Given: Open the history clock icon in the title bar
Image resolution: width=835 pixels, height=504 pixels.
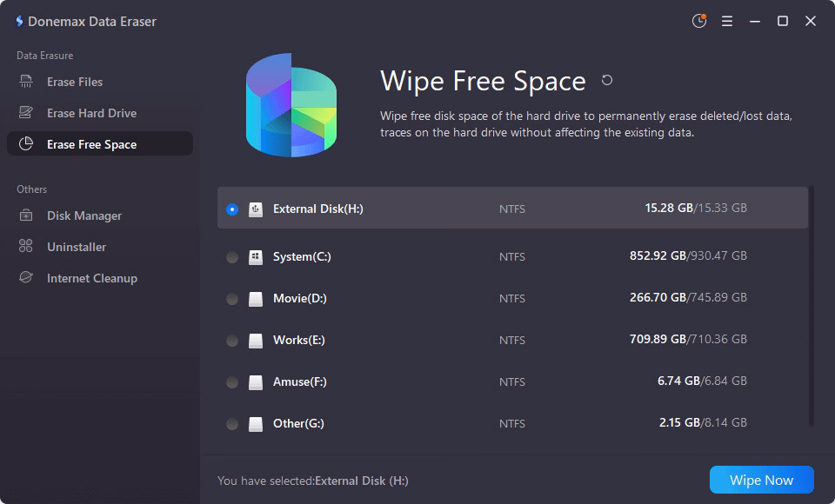Looking at the screenshot, I should pos(699,21).
